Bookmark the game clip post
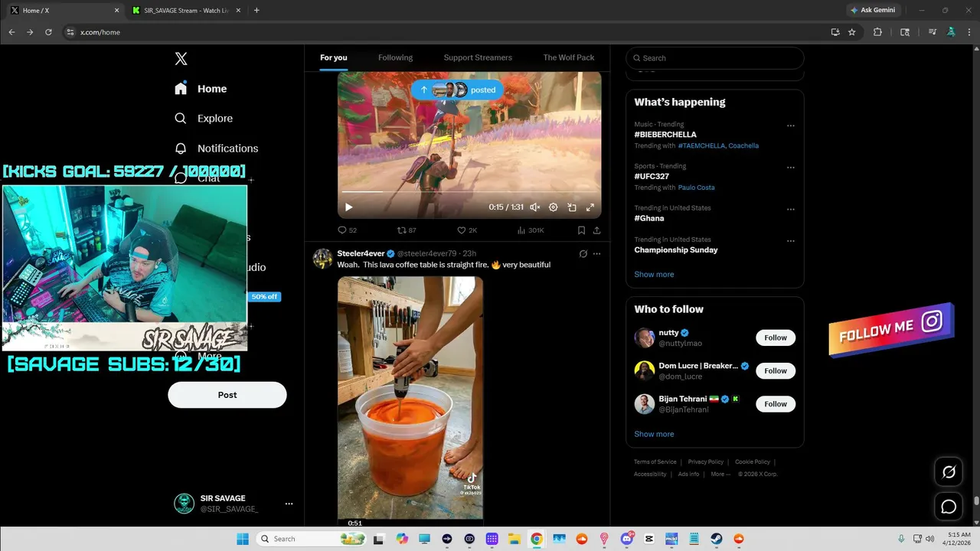Image resolution: width=980 pixels, height=551 pixels. [x=581, y=230]
